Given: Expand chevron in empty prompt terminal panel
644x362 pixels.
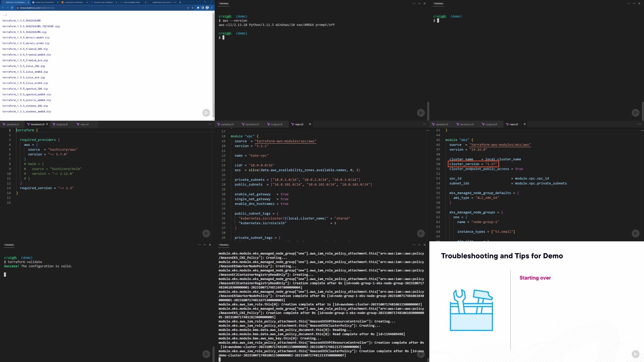Looking at the screenshot, I should pos(634,4).
